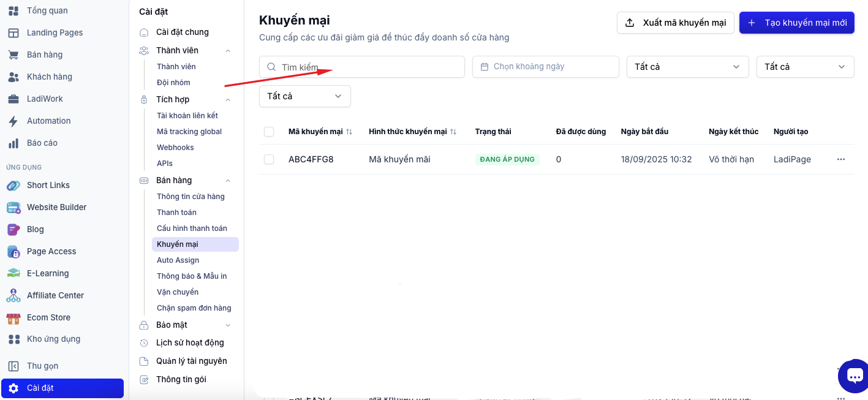
Task: Open the Chọn khoảng ngày date picker
Action: point(546,67)
